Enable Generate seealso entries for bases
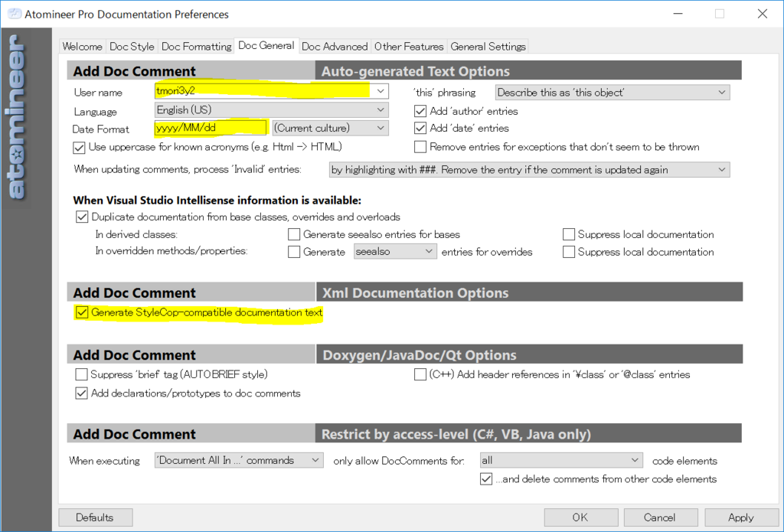Image resolution: width=784 pixels, height=532 pixels. pos(294,234)
